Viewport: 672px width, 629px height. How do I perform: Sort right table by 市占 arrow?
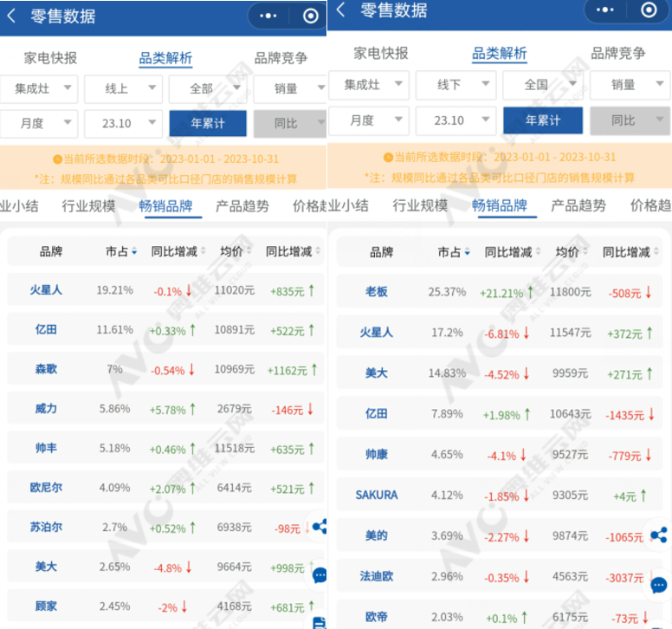467,252
